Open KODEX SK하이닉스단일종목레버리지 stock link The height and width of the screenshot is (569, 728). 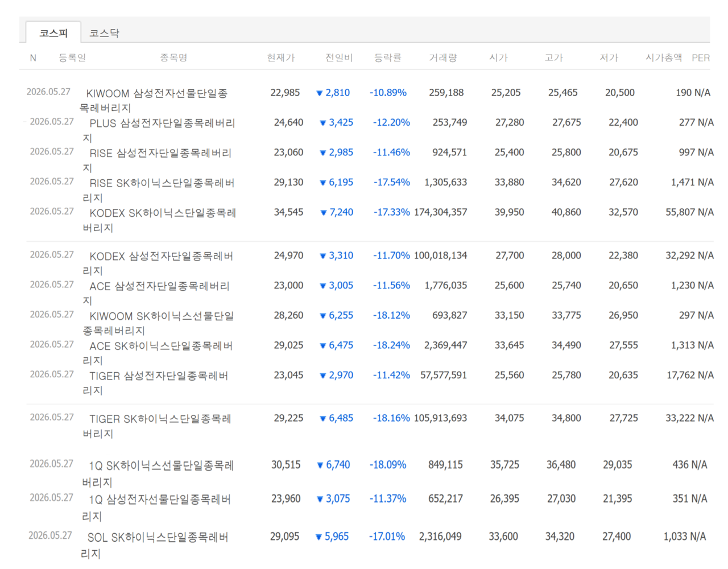click(x=159, y=220)
